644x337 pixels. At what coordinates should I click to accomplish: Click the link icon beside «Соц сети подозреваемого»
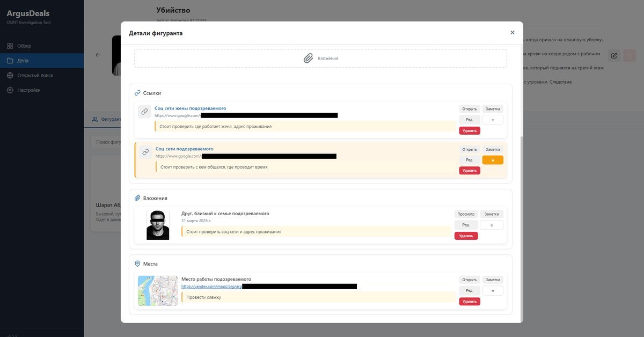click(x=145, y=152)
